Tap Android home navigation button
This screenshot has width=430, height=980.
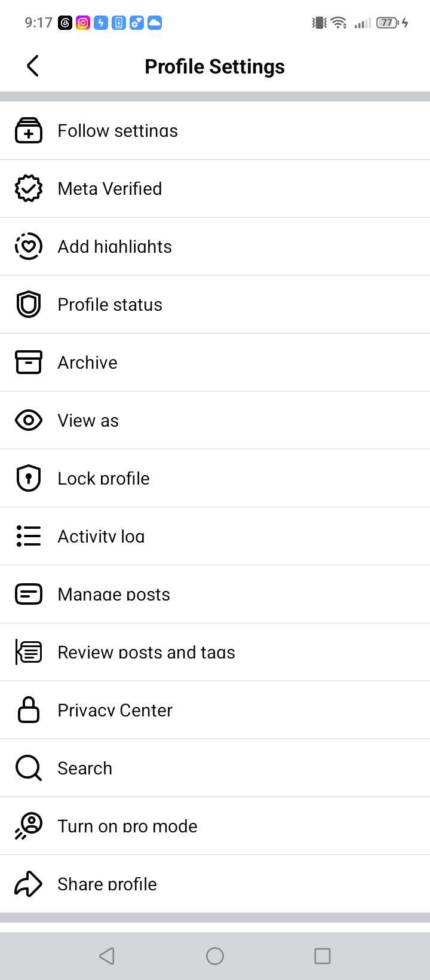[x=215, y=956]
